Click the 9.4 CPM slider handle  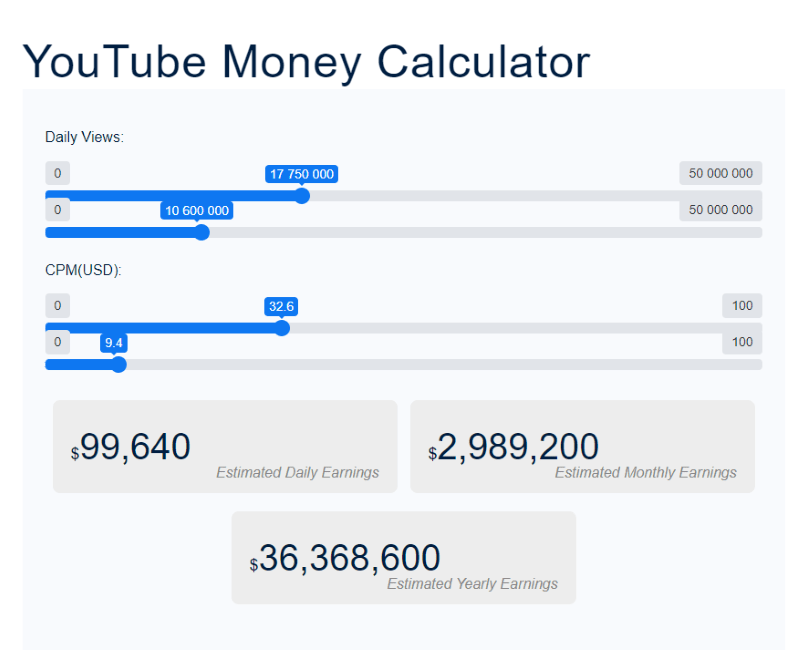[x=119, y=364]
